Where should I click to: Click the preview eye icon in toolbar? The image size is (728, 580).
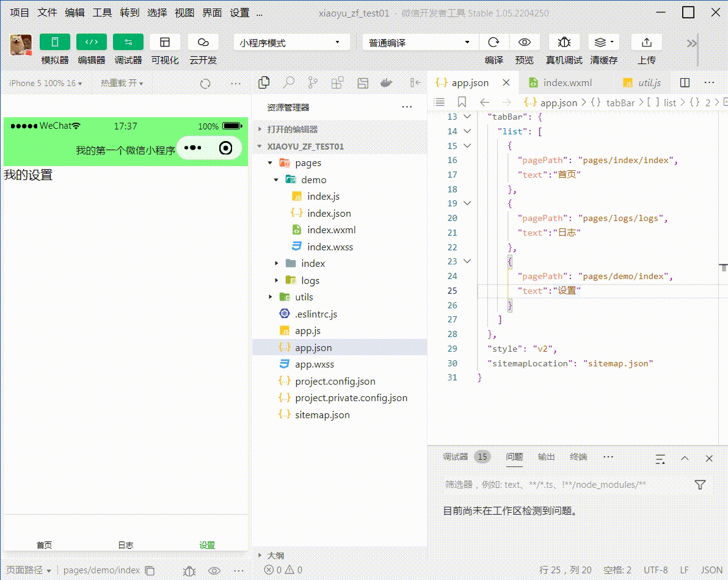pos(525,42)
